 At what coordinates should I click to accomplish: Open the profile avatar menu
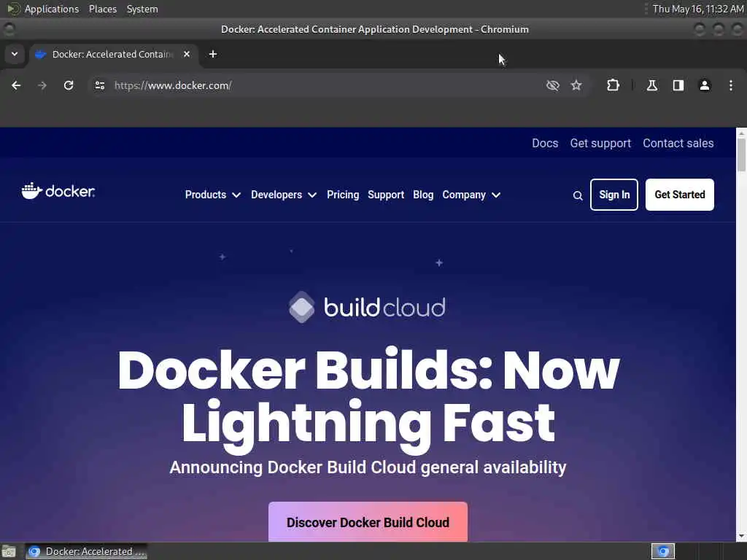[x=705, y=85]
